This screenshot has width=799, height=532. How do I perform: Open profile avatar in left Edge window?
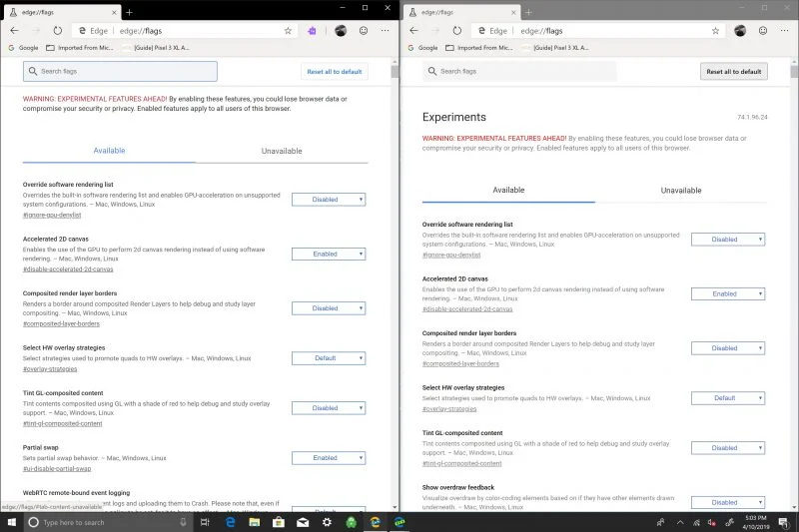pyautogui.click(x=341, y=31)
